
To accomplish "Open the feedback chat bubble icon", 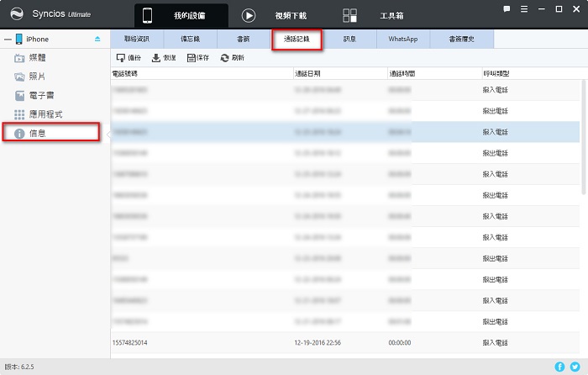I will click(507, 9).
